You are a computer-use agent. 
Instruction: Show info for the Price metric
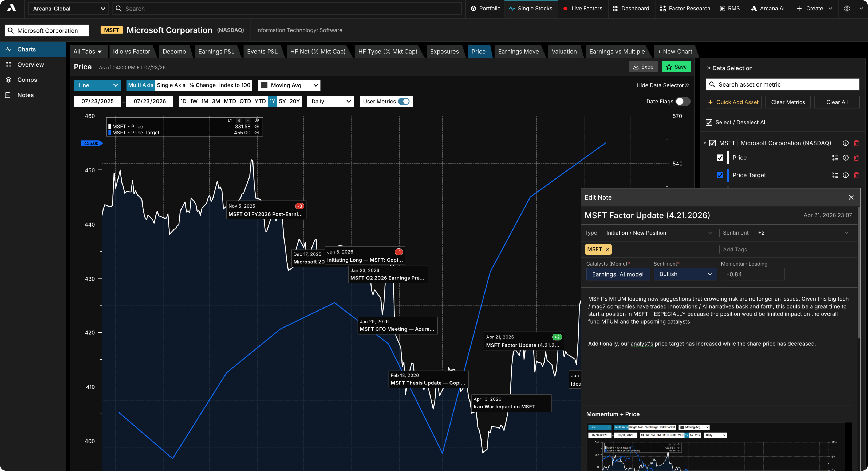coord(845,157)
